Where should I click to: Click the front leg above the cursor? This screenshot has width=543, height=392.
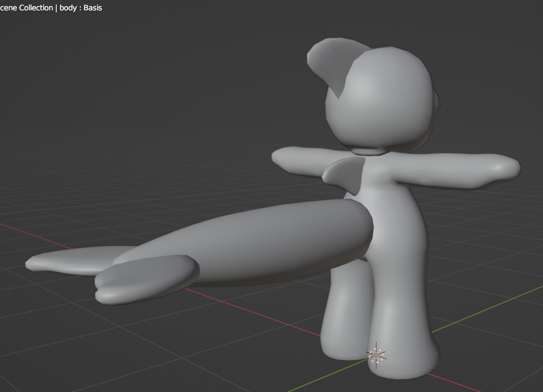tap(401, 317)
